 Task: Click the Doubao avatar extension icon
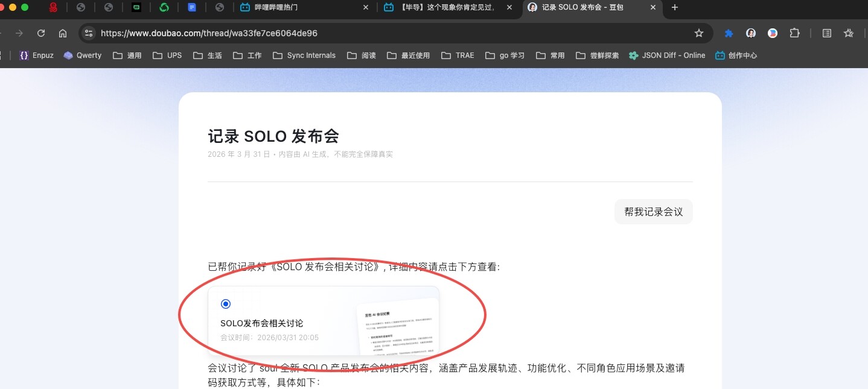751,33
